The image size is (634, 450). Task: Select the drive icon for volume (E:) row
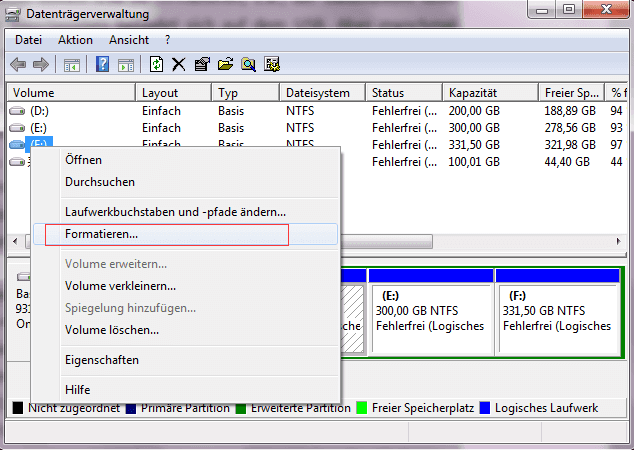pyautogui.click(x=17, y=128)
